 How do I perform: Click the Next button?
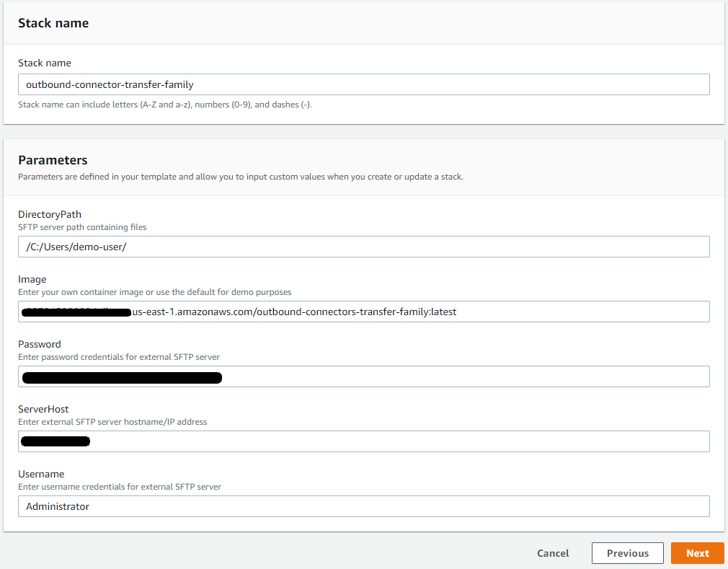pos(697,553)
